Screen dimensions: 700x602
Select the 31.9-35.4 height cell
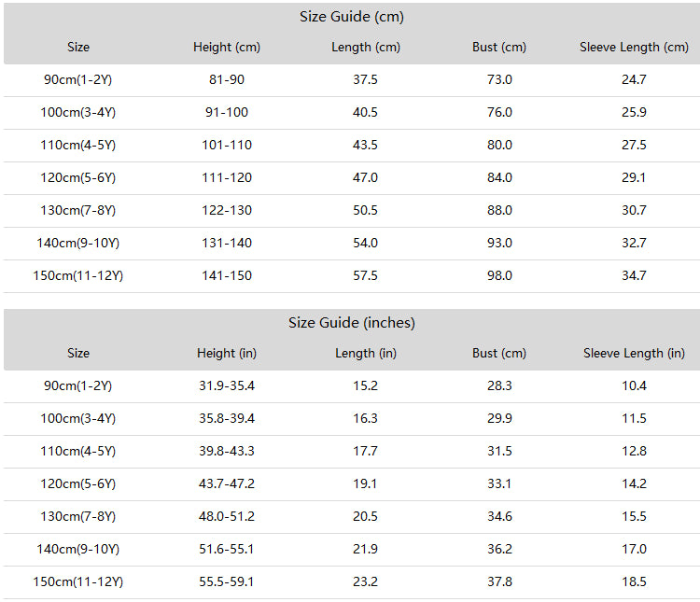227,385
